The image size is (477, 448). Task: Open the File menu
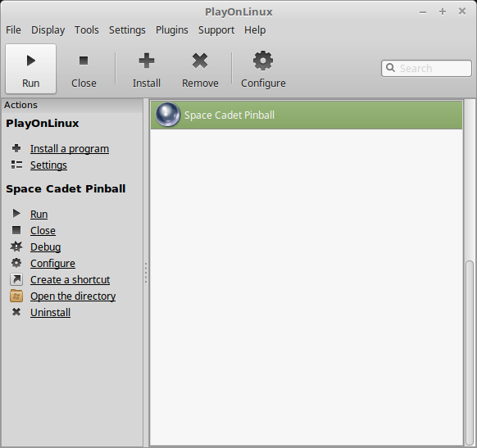tap(13, 30)
